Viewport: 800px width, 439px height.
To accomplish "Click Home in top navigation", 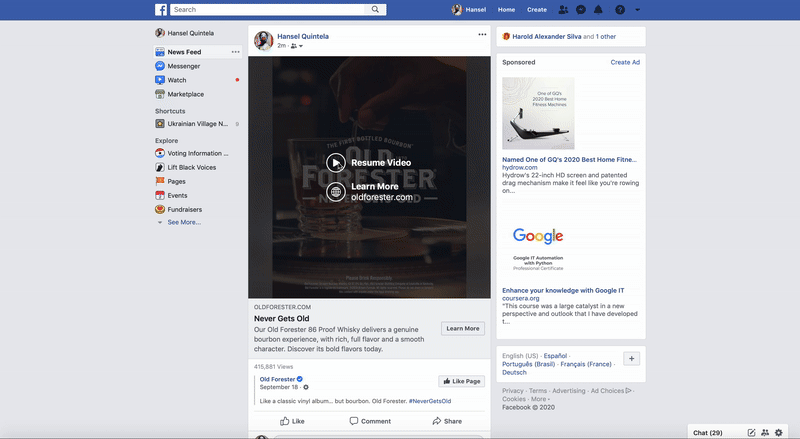I will pos(506,10).
